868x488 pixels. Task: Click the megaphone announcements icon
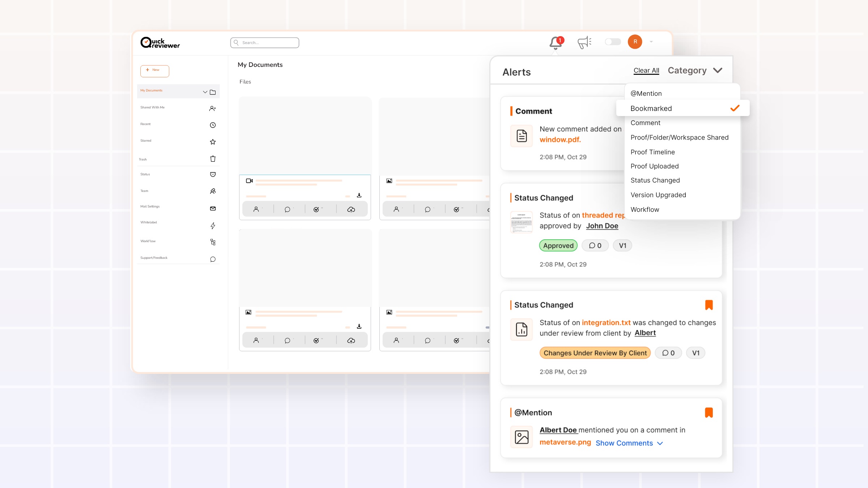pyautogui.click(x=584, y=42)
